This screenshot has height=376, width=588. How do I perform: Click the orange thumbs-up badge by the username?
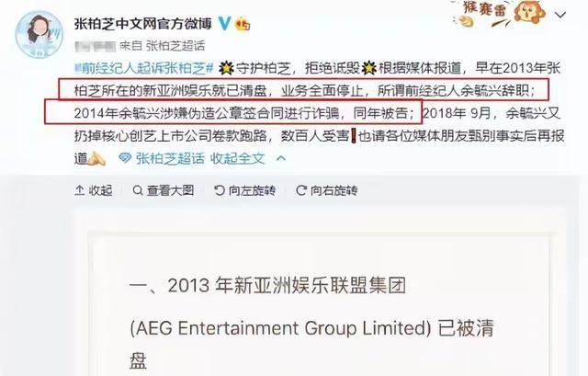tap(243, 25)
